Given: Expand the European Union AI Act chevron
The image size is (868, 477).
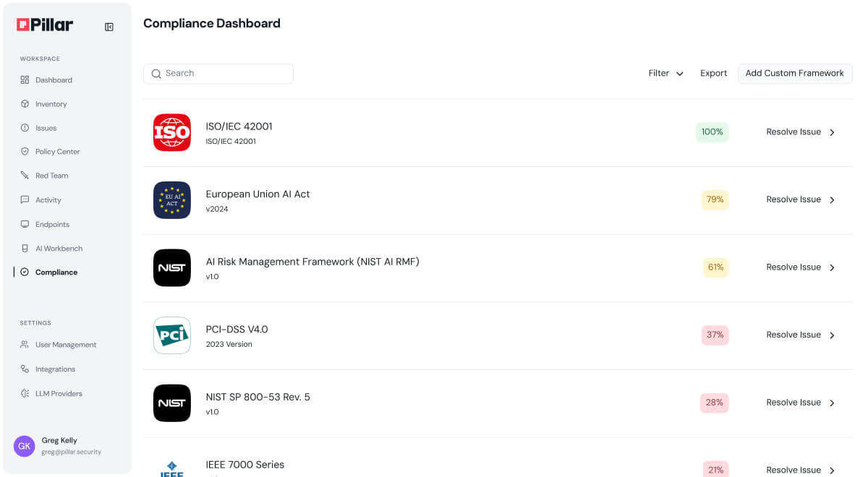Looking at the screenshot, I should click(x=832, y=200).
